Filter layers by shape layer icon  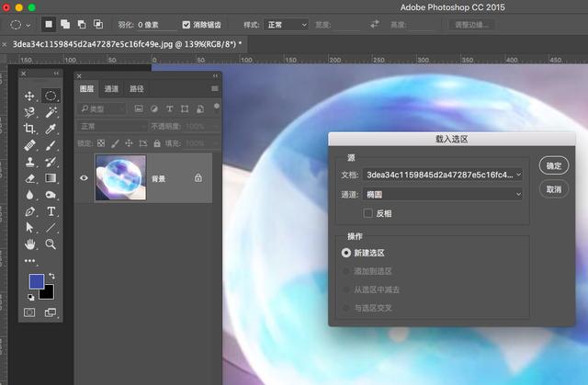tap(185, 108)
